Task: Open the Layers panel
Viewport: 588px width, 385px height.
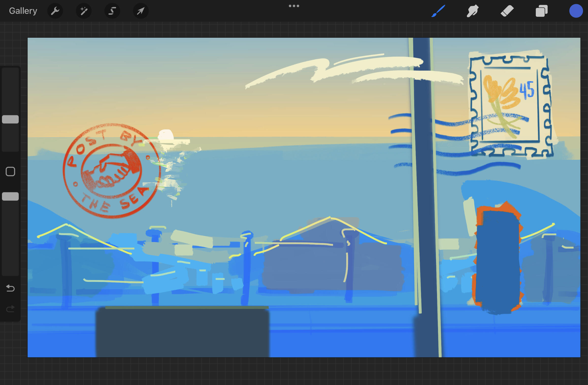Action: click(x=541, y=11)
